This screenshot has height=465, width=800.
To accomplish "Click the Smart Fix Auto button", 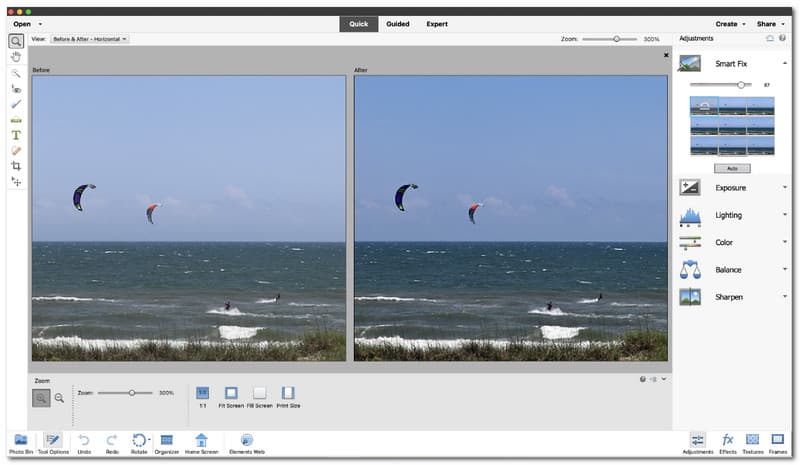I will click(x=732, y=168).
